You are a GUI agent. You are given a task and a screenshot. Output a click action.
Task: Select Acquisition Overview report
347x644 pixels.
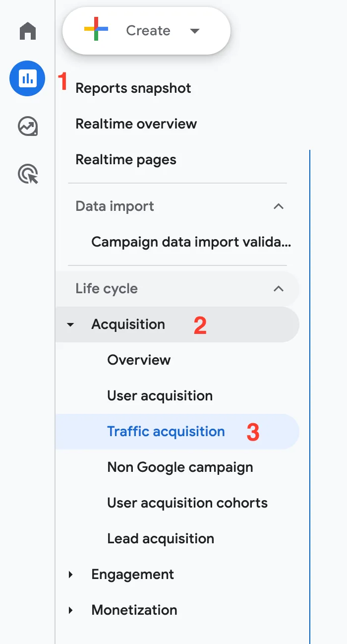point(139,360)
